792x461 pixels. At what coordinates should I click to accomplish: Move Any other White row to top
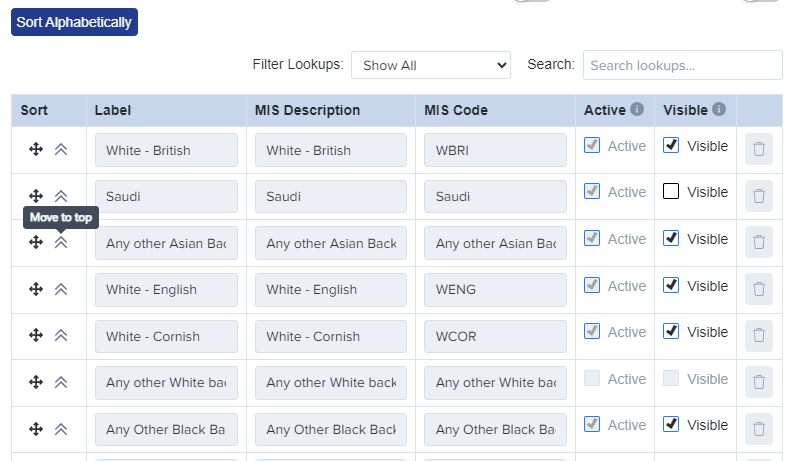[61, 382]
